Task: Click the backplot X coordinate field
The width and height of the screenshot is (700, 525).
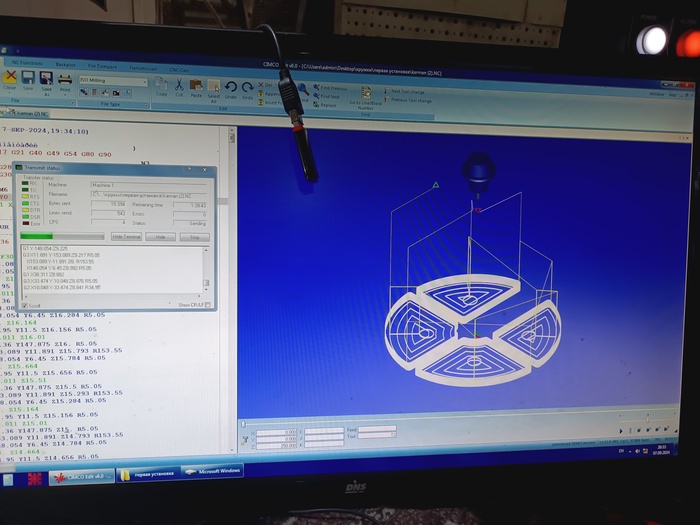Action: 276,433
